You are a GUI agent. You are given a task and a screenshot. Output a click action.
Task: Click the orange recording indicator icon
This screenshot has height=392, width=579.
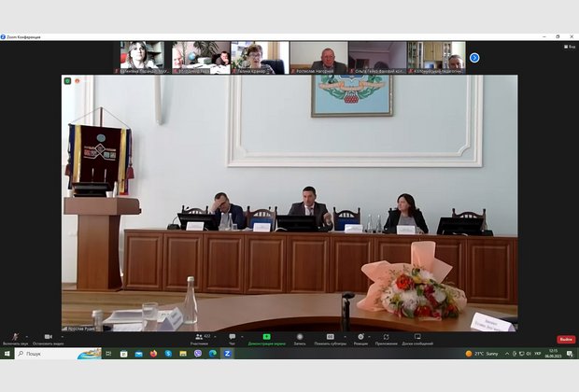(78, 81)
